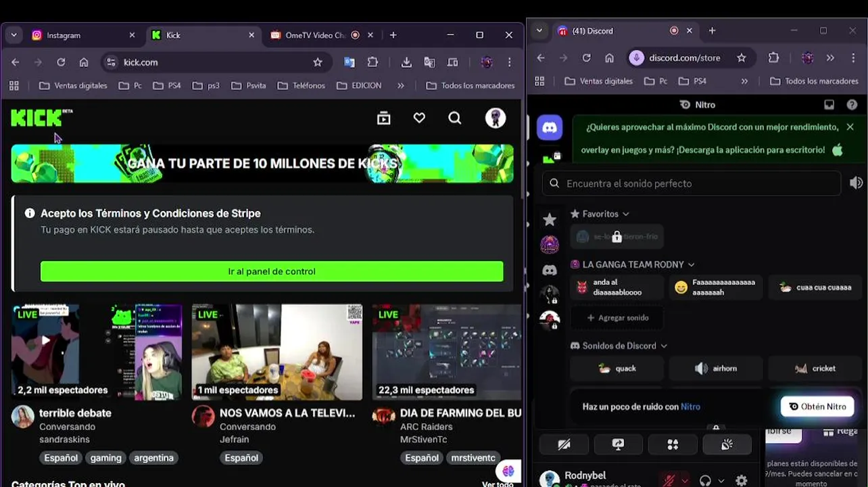Open Kick browse/clips icon in Kick header
The image size is (868, 487).
384,118
